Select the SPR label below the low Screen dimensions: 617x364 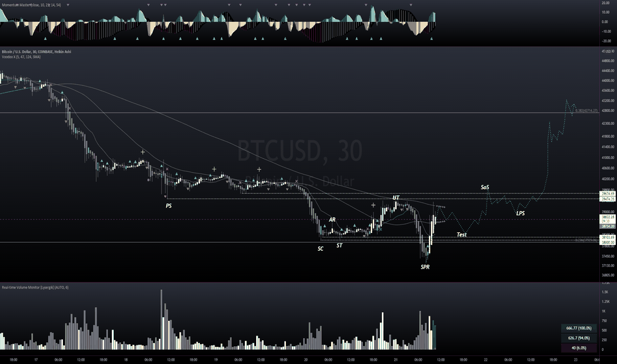click(425, 267)
